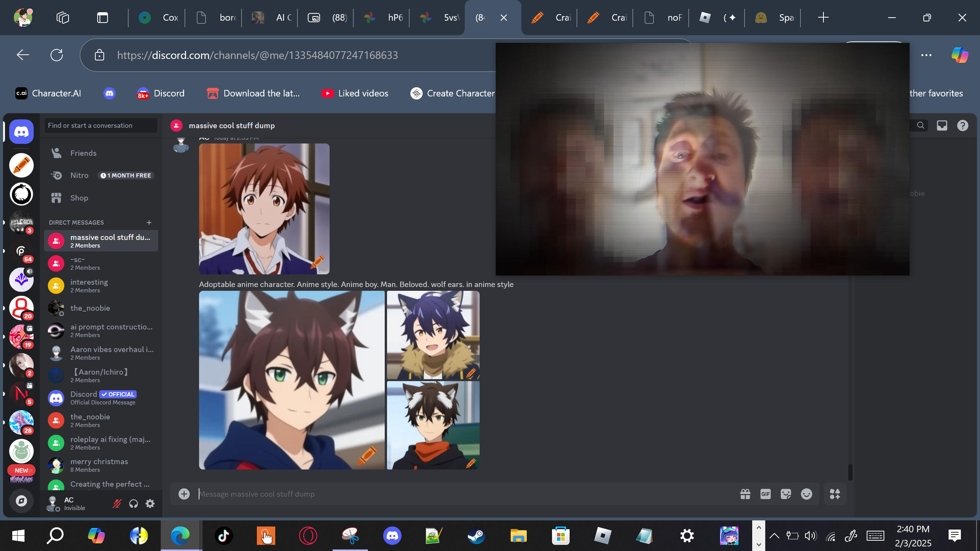Click the search magnifier in Discord header
Image resolution: width=980 pixels, height=551 pixels.
[921, 125]
